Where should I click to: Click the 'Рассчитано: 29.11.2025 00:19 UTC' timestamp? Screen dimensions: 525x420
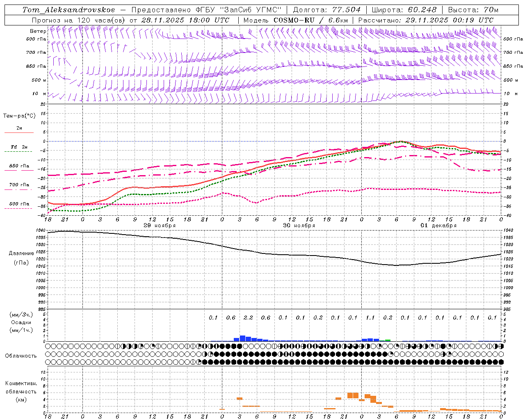(426, 20)
